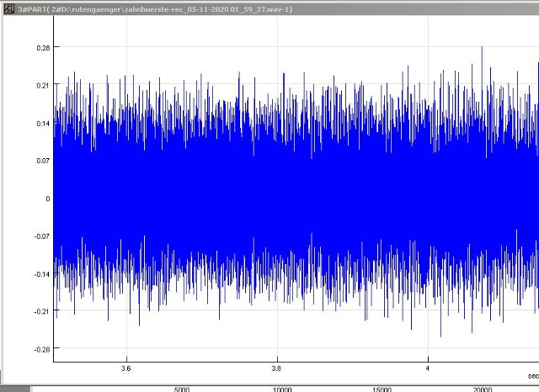The width and height of the screenshot is (539, 392).
Task: Click the -0.14 y-axis label
Action: coord(42,274)
